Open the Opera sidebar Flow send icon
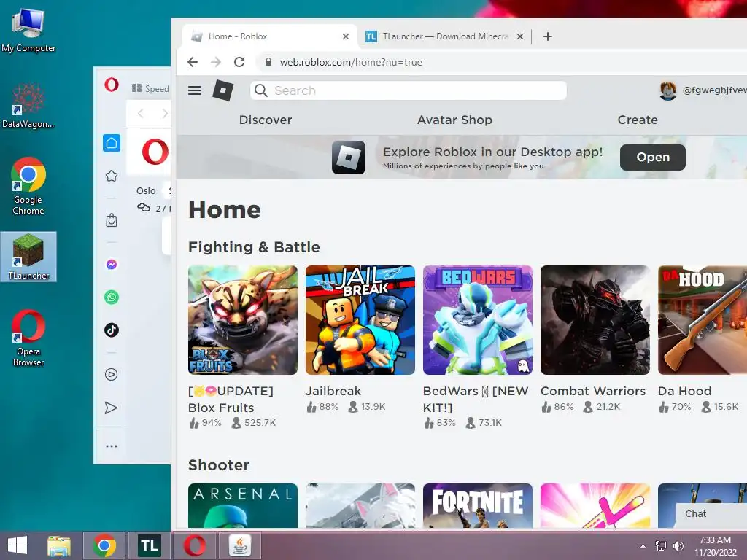 pos(111,408)
